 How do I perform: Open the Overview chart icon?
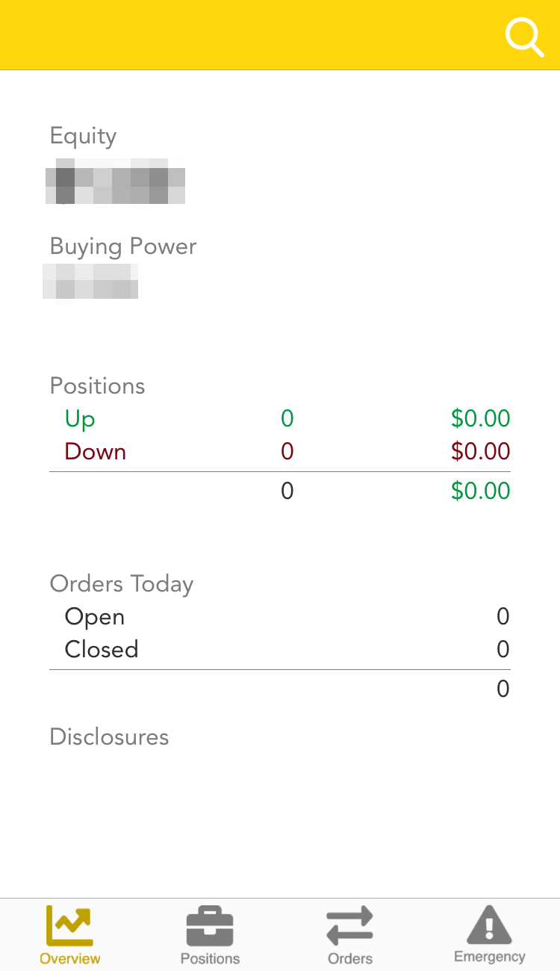tap(69, 925)
